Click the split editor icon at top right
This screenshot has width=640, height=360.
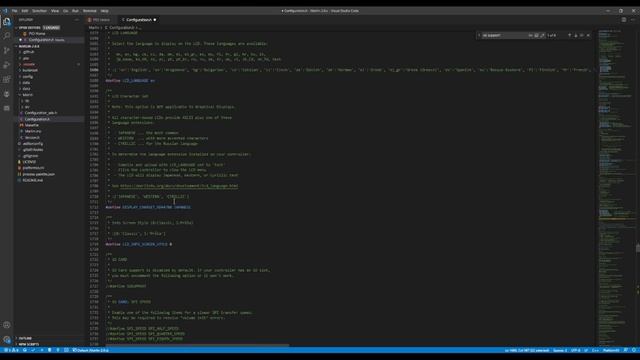point(624,20)
